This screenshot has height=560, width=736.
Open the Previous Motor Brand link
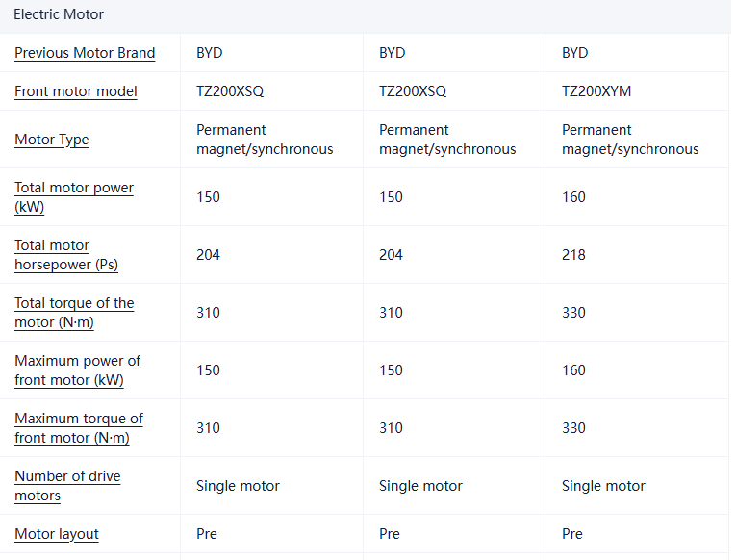coord(85,53)
